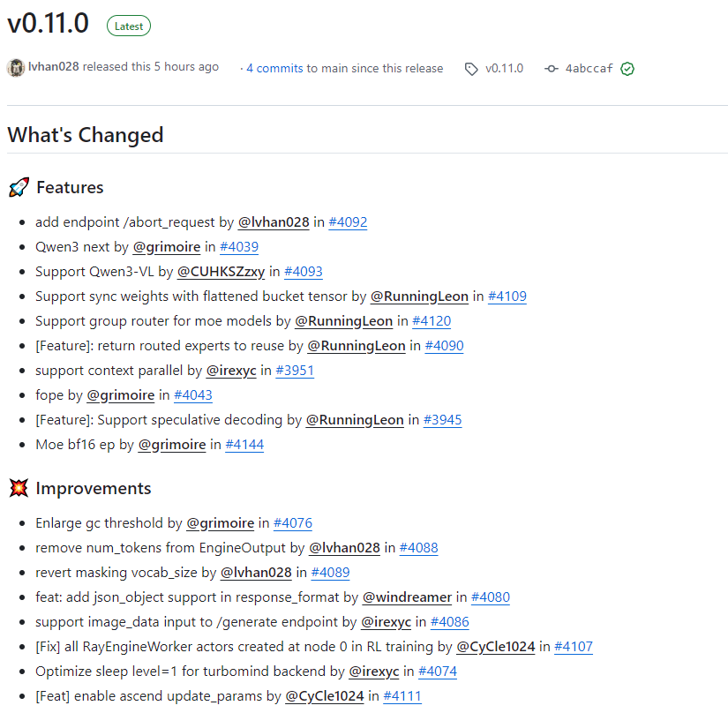This screenshot has width=728, height=713.
Task: Visit @CUHKSZzxy's profile
Action: [x=221, y=272]
